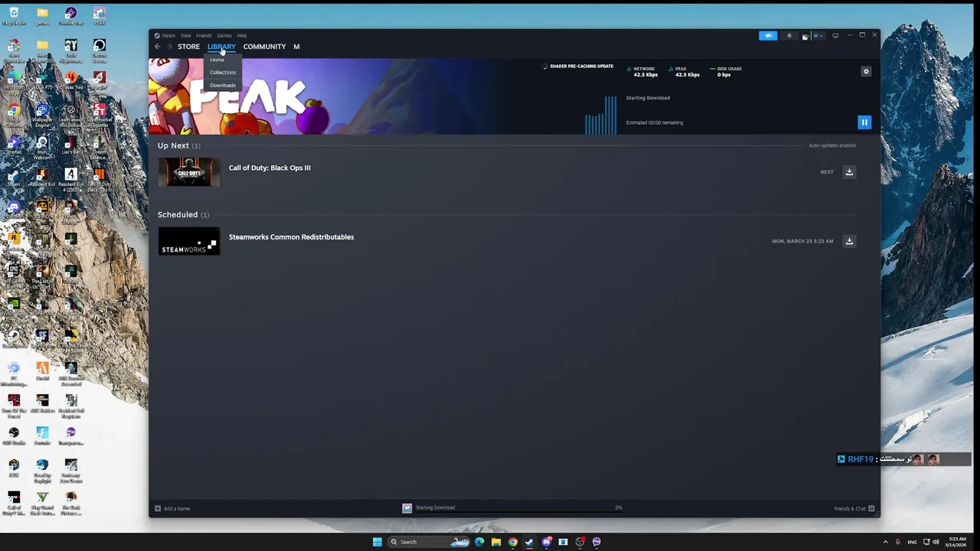Viewport: 980px width, 551px height.
Task: Click the MON, MARCH 23 scheduled time
Action: click(x=802, y=241)
